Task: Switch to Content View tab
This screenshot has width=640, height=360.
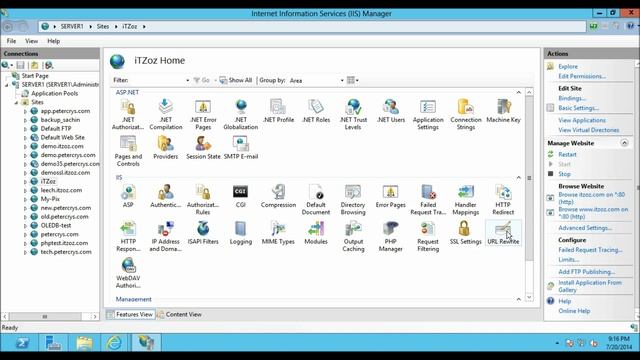Action: 180,314
